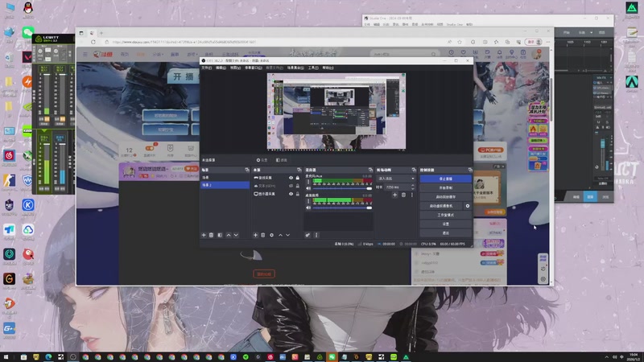Click the blue Stop Streaming button
Image resolution: width=644 pixels, height=362 pixels.
[x=446, y=179]
